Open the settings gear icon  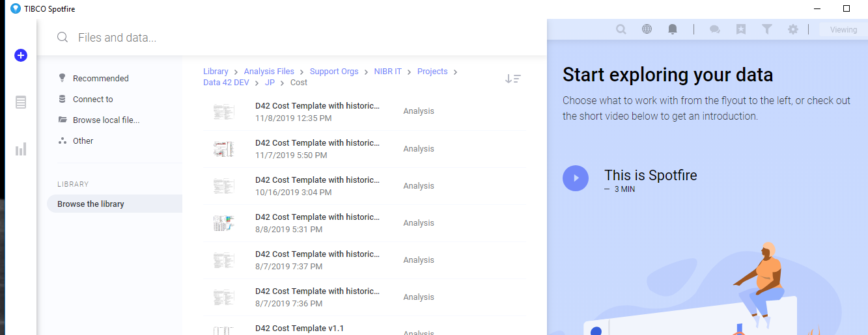click(x=792, y=29)
